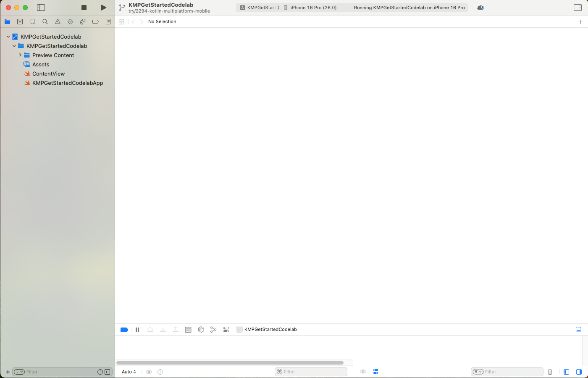The image size is (588, 378).
Task: Open the Auto variables scope dropdown
Action: [129, 372]
